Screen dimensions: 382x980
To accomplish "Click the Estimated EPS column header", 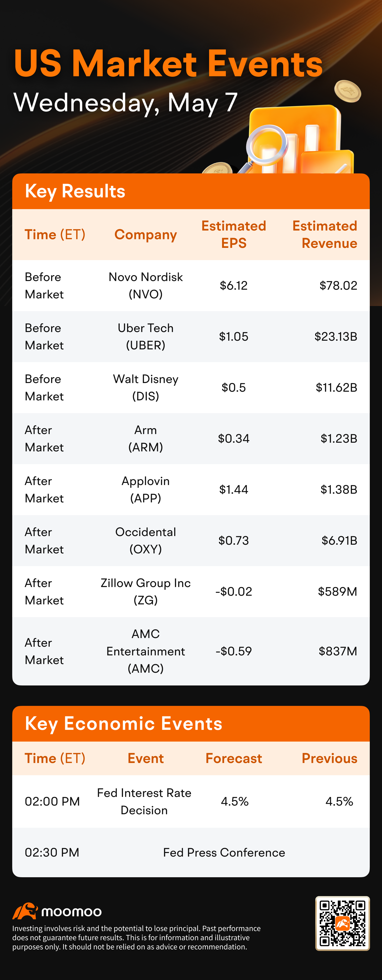I will (x=234, y=234).
